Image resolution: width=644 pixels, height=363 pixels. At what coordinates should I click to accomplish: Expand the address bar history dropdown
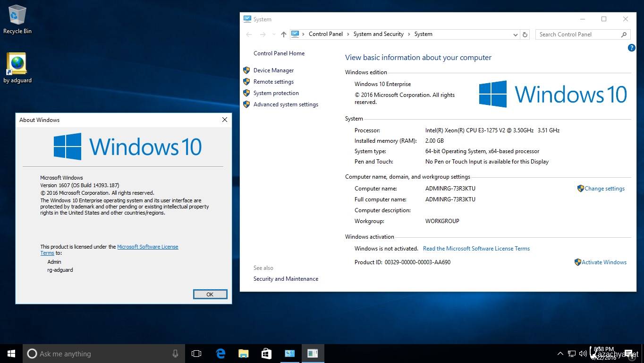point(515,35)
